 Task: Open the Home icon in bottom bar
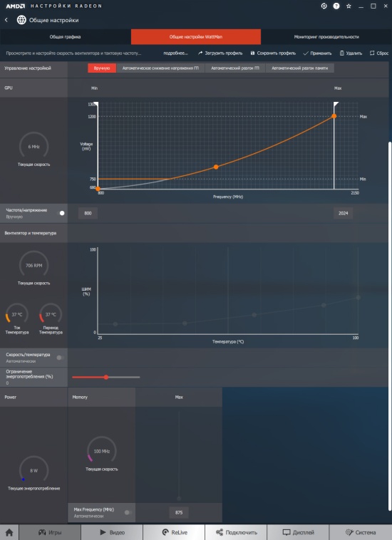pyautogui.click(x=9, y=532)
